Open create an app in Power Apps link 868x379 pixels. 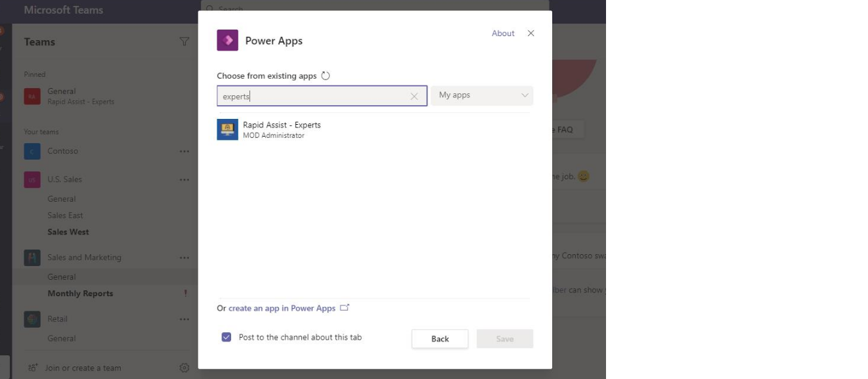(x=282, y=308)
